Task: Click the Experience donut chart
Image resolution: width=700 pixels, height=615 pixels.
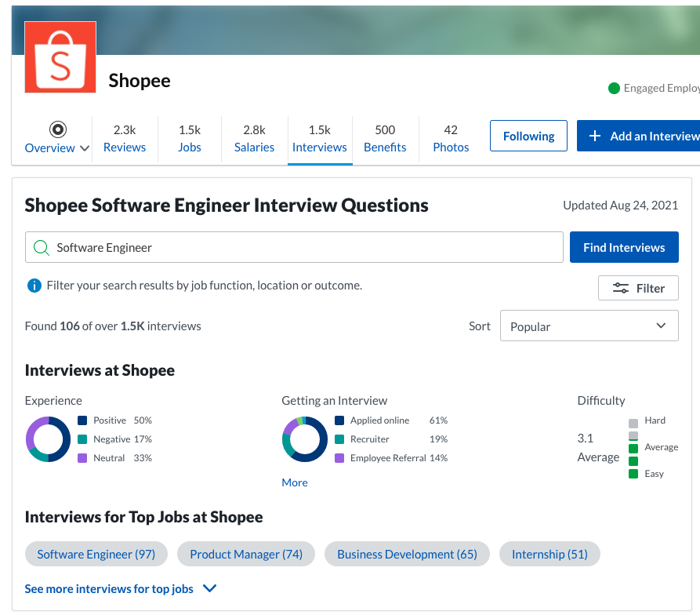Action: 49,439
